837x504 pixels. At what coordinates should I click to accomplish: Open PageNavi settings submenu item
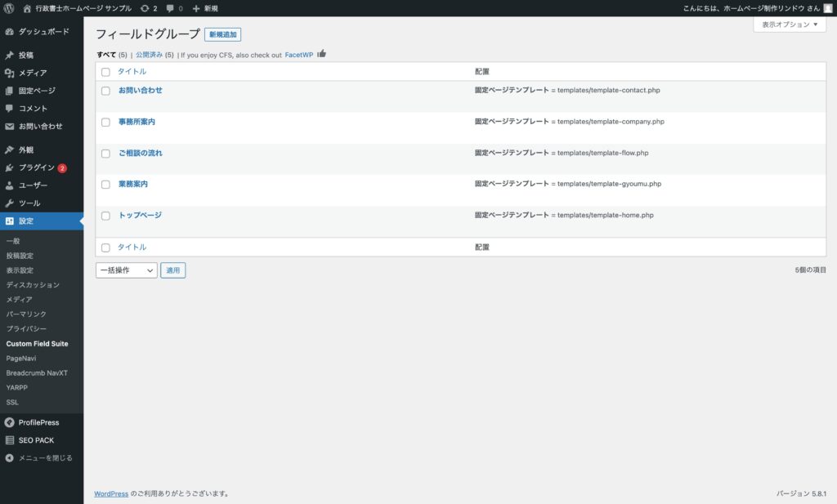pyautogui.click(x=21, y=359)
